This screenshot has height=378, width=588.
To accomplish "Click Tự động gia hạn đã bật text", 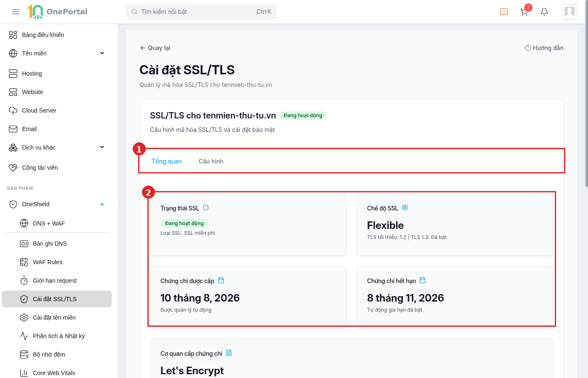I will tap(394, 310).
